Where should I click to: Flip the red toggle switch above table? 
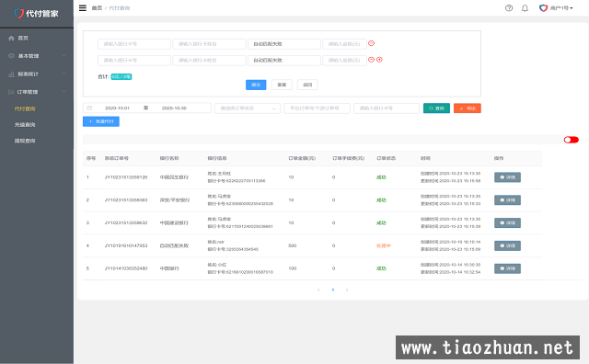[571, 140]
